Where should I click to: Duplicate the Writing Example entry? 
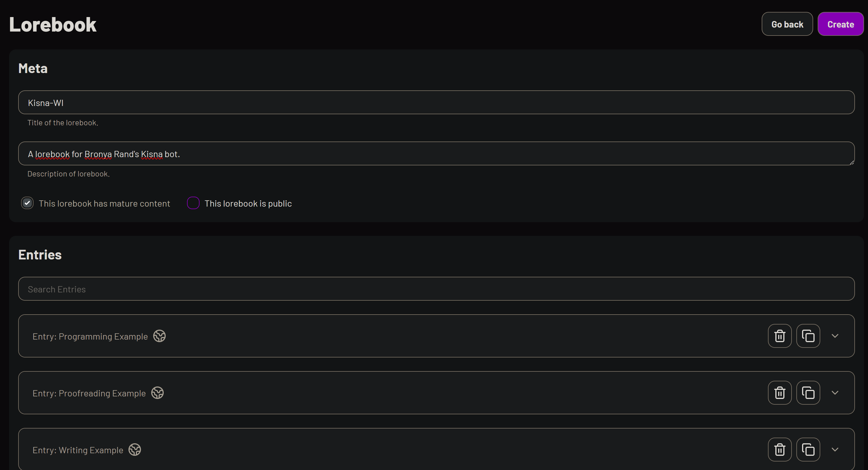pos(808,450)
